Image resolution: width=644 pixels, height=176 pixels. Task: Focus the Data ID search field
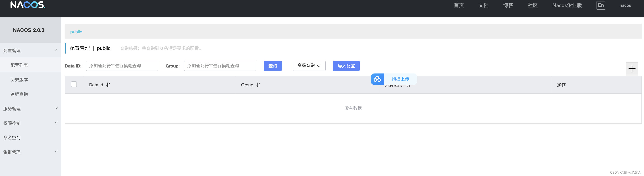[x=122, y=66]
